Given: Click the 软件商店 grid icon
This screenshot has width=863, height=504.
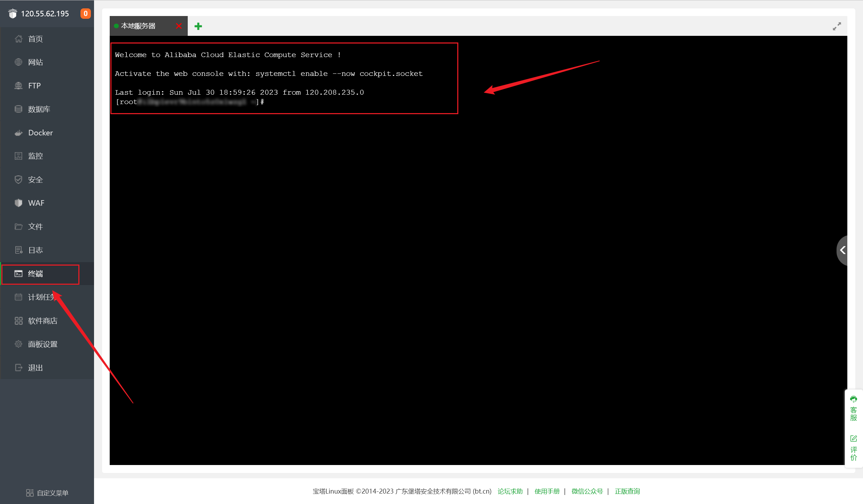Looking at the screenshot, I should point(18,321).
